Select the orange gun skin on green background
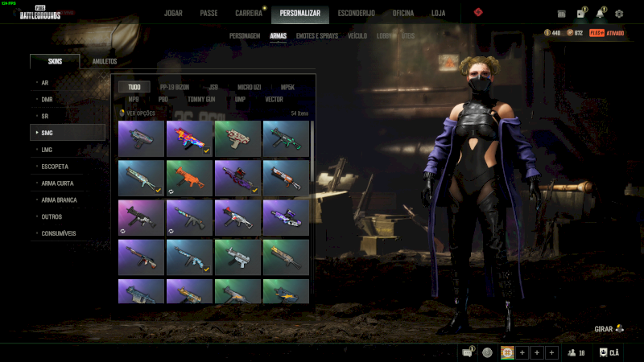Screen dimensions: 644x362 [x=189, y=178]
